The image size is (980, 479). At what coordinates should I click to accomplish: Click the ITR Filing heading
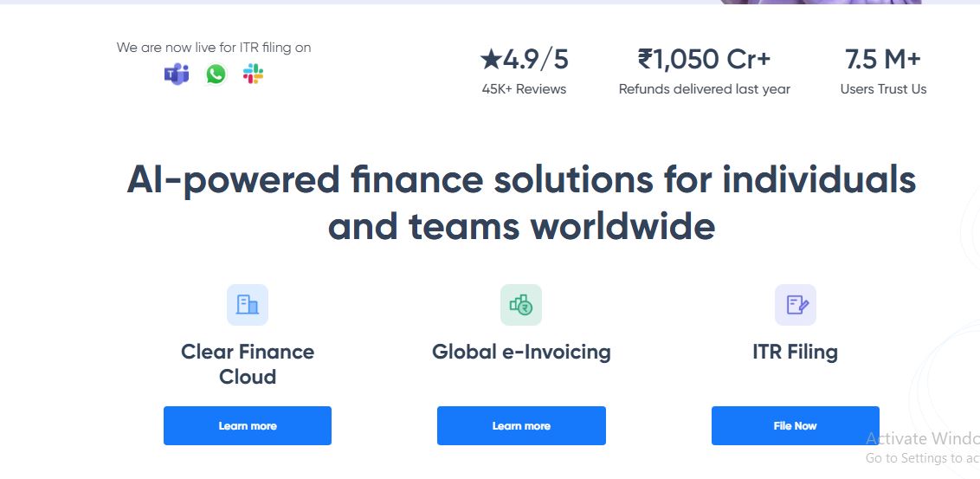796,352
